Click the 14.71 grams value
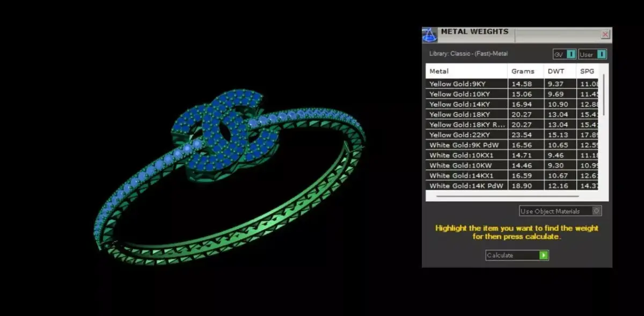The height and width of the screenshot is (316, 644). [x=522, y=155]
